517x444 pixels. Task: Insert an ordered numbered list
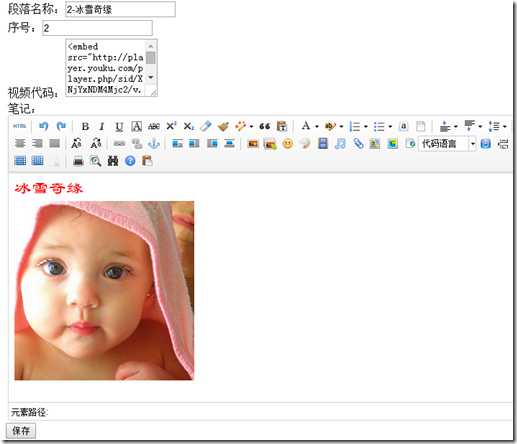[355, 127]
